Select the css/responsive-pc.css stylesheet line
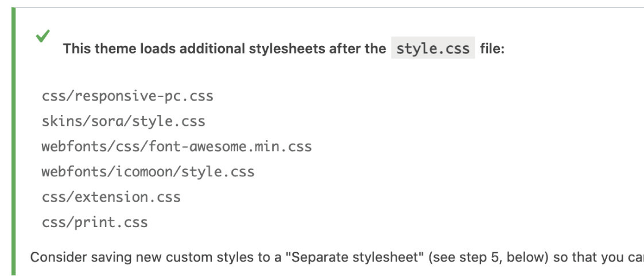This screenshot has width=644, height=277. click(x=127, y=96)
